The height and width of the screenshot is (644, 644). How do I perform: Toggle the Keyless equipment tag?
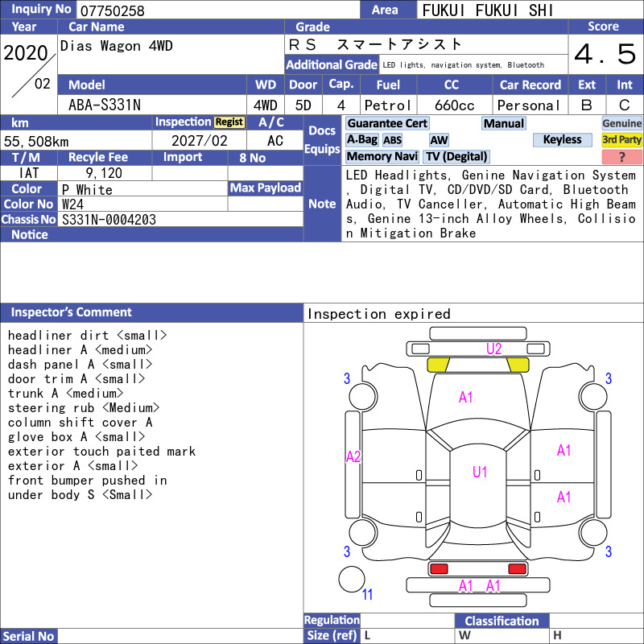[x=562, y=139]
